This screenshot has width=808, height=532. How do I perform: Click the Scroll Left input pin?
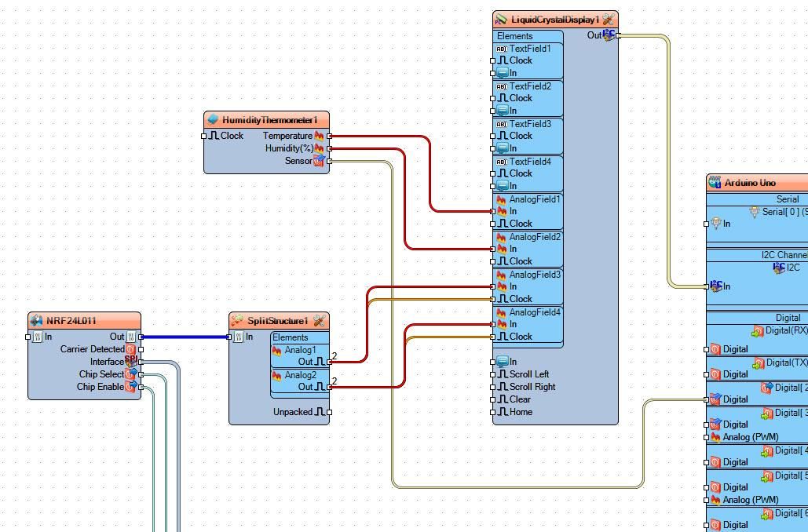(x=492, y=374)
